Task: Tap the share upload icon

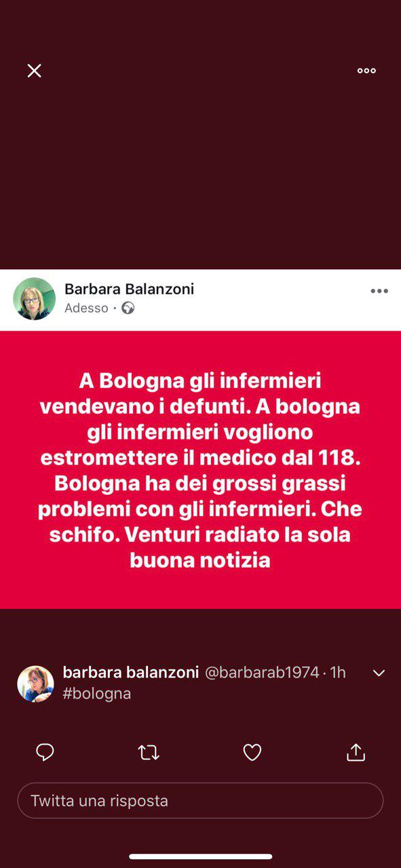Action: [x=356, y=752]
